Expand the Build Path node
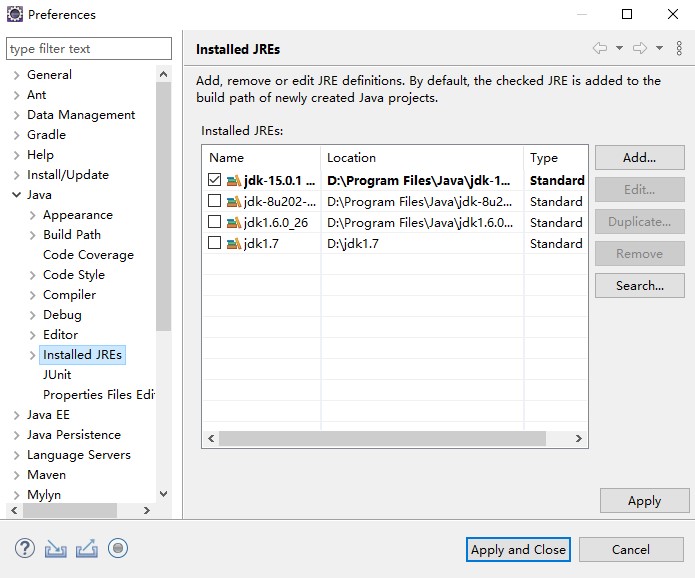Viewport: 695px width, 578px height. click(32, 235)
